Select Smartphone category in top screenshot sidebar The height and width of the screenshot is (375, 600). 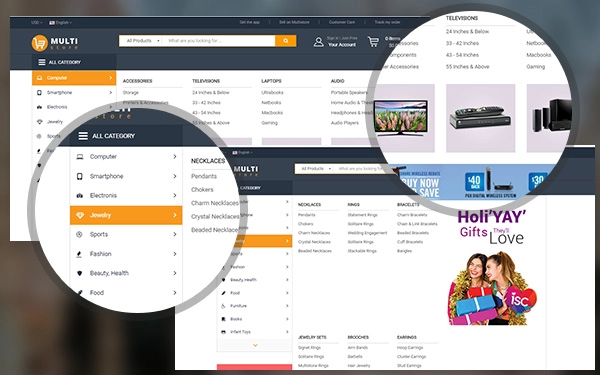tap(74, 93)
